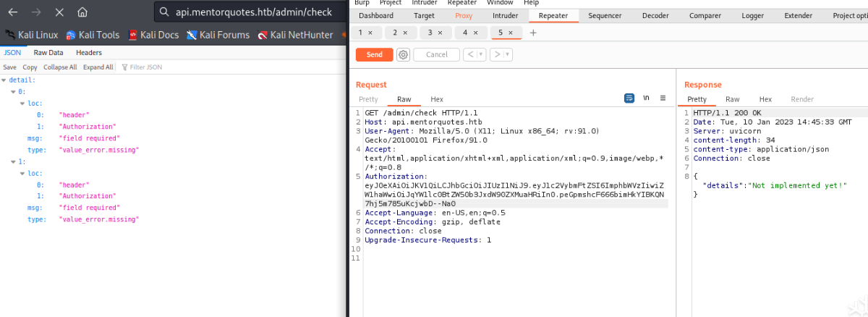Add a new Repeater tab with plus
This screenshot has width=868, height=317.
pos(533,33)
